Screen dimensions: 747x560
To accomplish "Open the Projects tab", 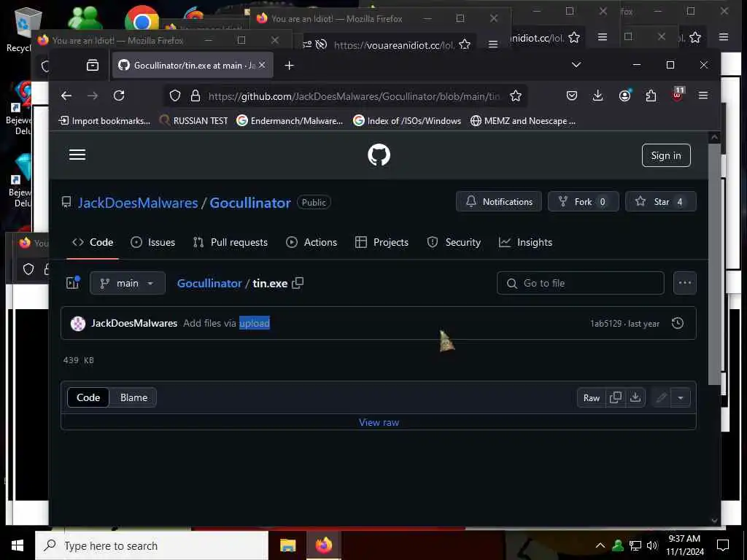I will pyautogui.click(x=382, y=242).
